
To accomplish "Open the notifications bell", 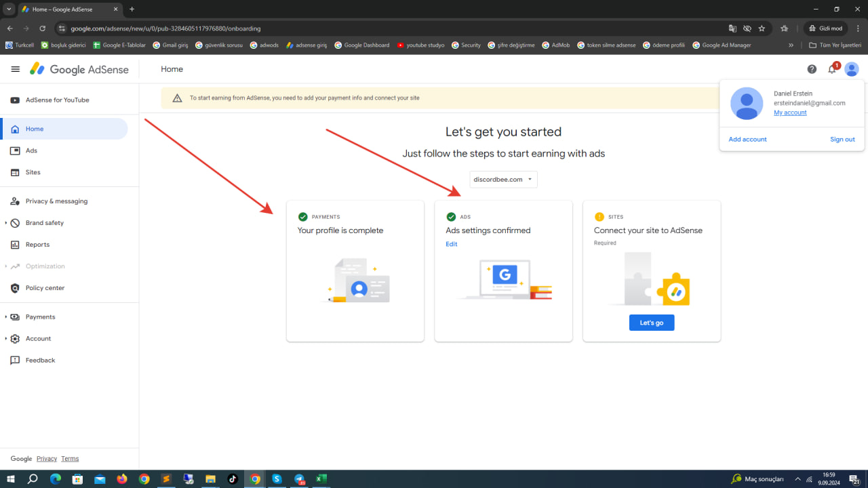I will [x=832, y=69].
